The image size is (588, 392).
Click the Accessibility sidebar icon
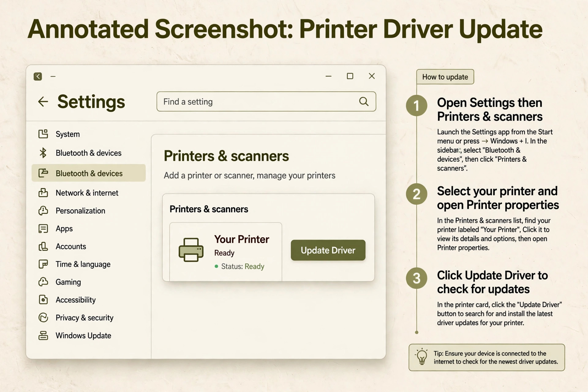coord(43,300)
